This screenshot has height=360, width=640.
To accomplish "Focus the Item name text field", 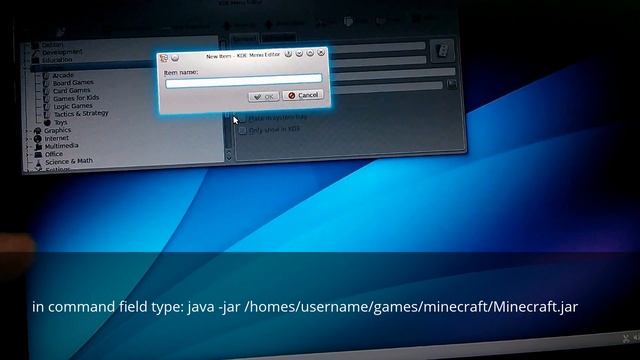I will (x=244, y=80).
